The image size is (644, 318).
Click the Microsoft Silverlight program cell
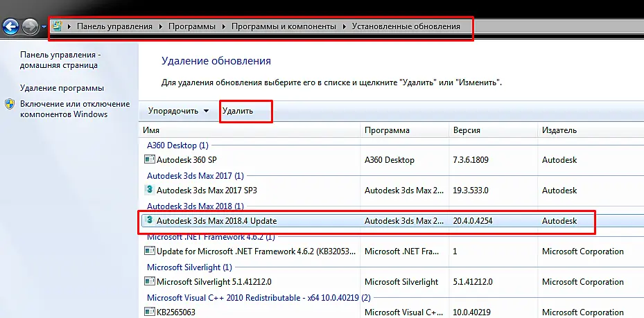[401, 282]
